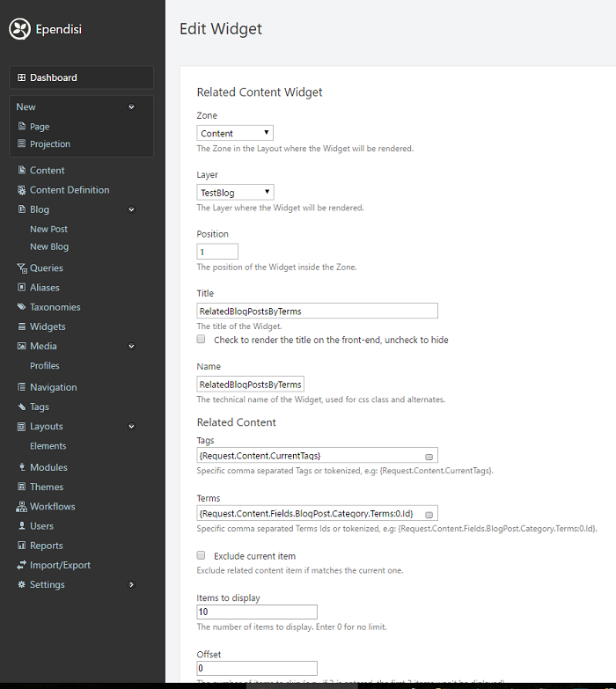
Task: Click the token picker icon in Terms field
Action: [x=429, y=514]
